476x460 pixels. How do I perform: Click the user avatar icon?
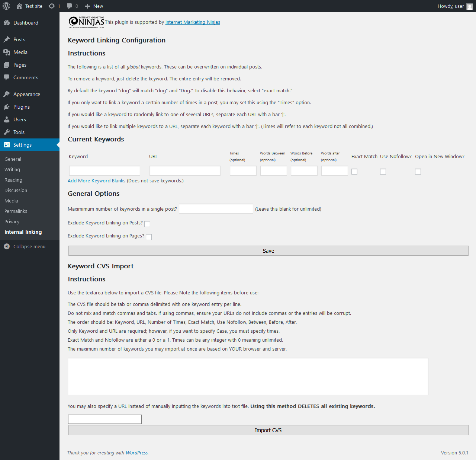pyautogui.click(x=470, y=6)
